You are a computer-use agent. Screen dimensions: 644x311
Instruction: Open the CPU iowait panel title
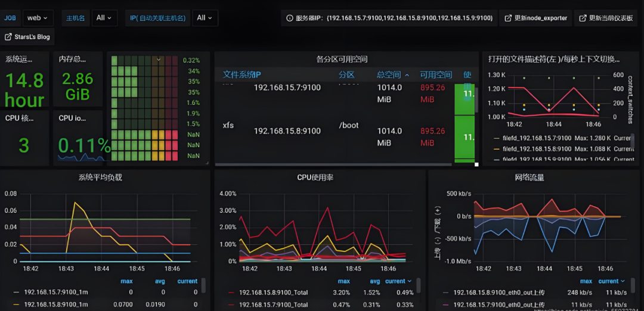click(x=72, y=118)
